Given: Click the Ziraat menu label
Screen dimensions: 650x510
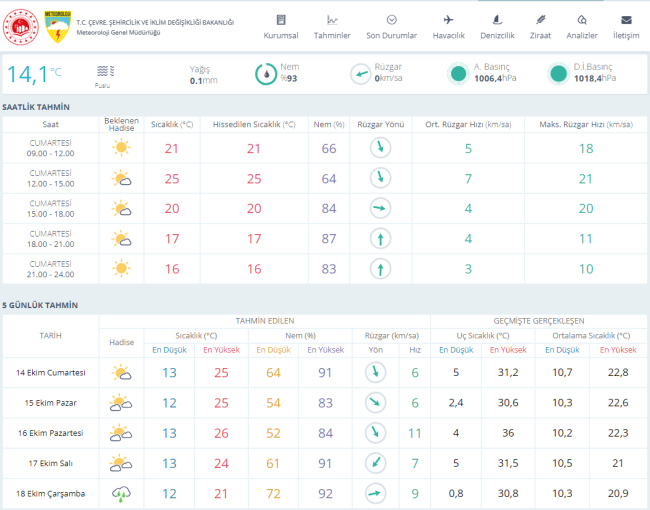Looking at the screenshot, I should pos(541,36).
